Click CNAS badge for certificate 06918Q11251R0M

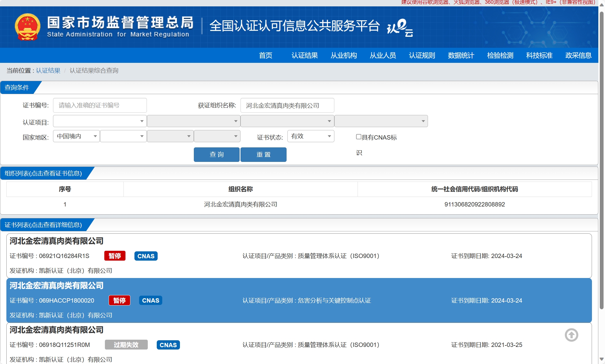(x=168, y=345)
